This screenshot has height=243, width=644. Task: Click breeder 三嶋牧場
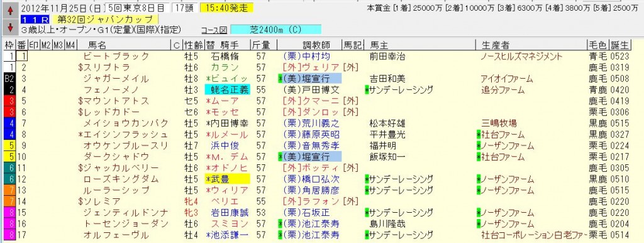pos(499,123)
